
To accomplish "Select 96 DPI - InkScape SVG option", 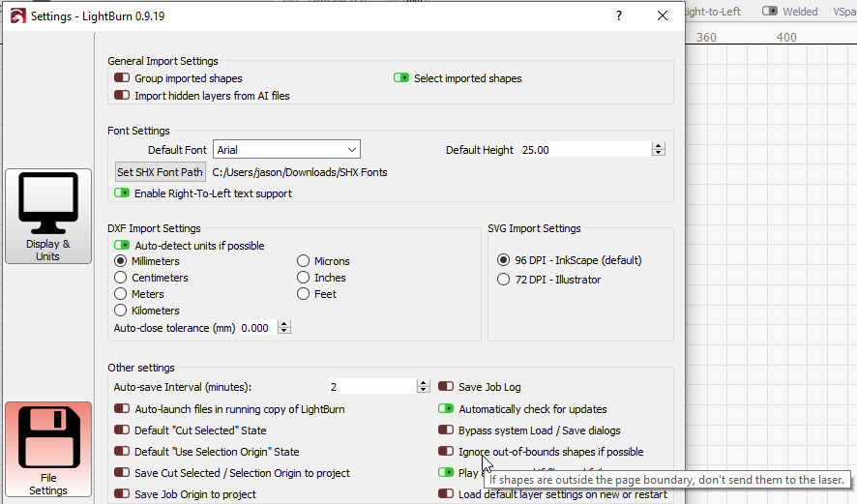I will click(x=503, y=260).
